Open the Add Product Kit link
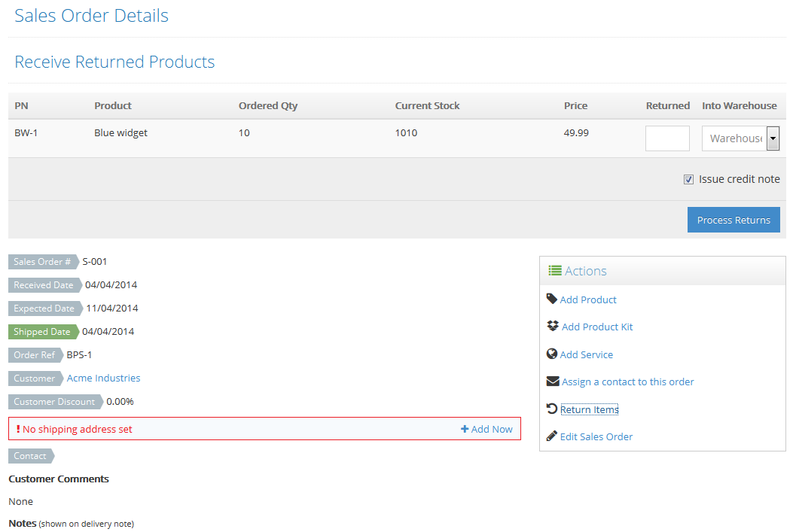The width and height of the screenshot is (793, 532). click(x=597, y=327)
